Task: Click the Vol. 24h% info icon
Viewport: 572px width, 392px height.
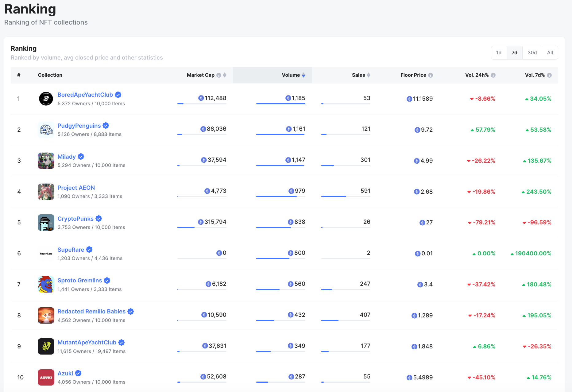Action: (493, 75)
